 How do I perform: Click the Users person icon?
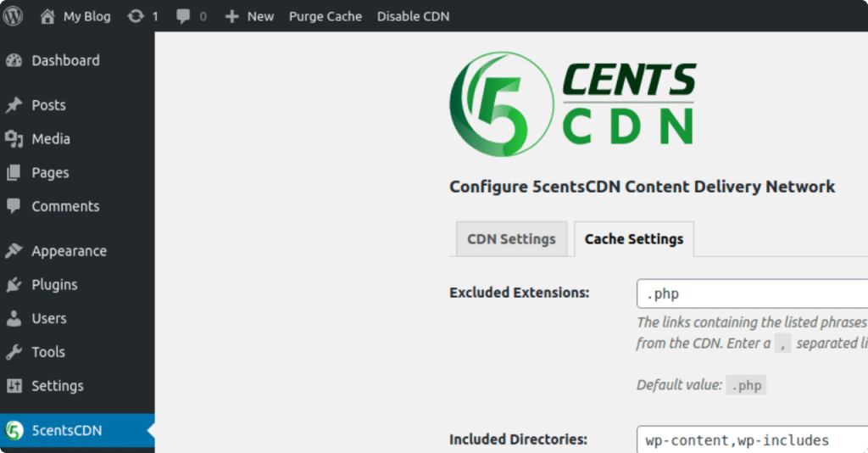(x=14, y=318)
